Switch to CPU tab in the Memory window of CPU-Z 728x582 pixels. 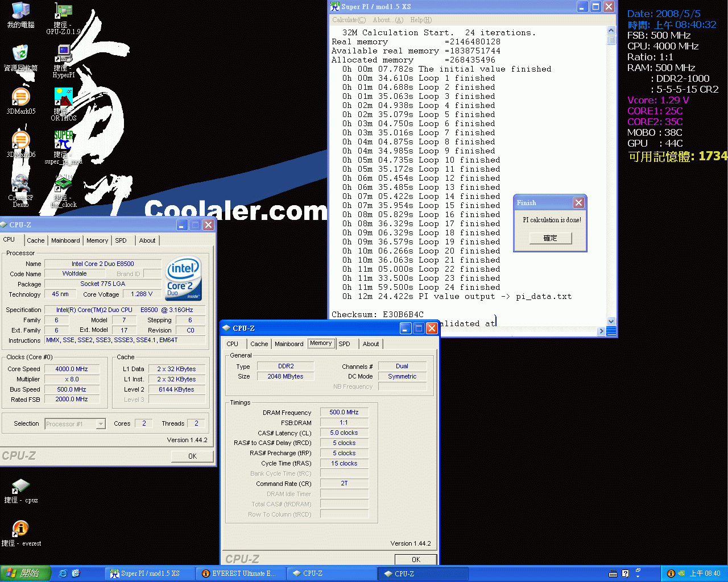click(x=233, y=344)
